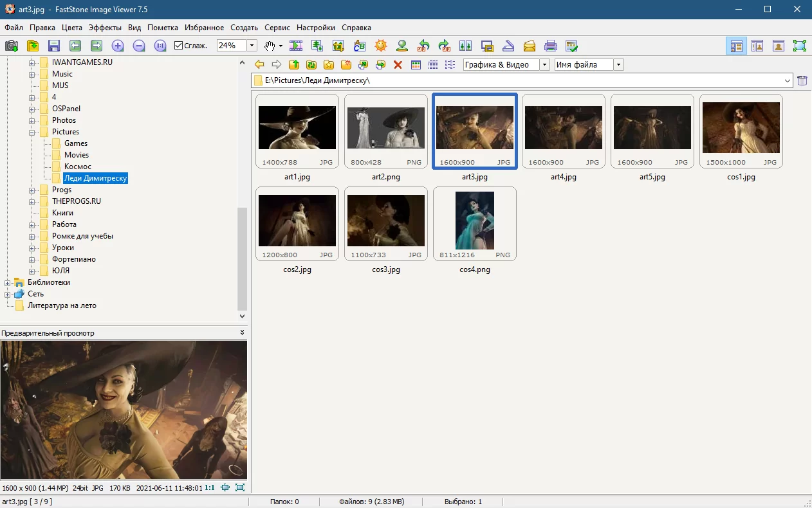
Task: Click the navigate back yellow arrow
Action: pyautogui.click(x=259, y=64)
